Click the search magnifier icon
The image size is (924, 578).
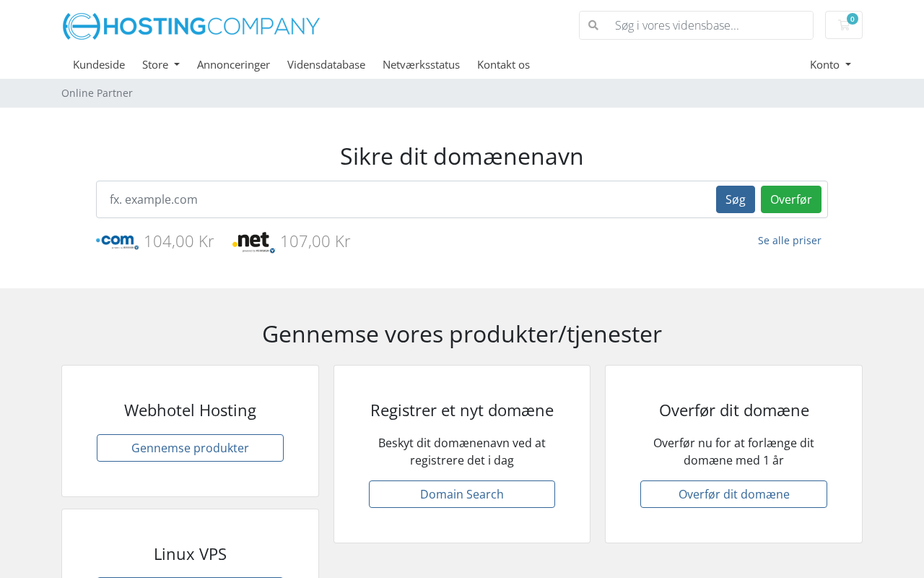coord(593,25)
